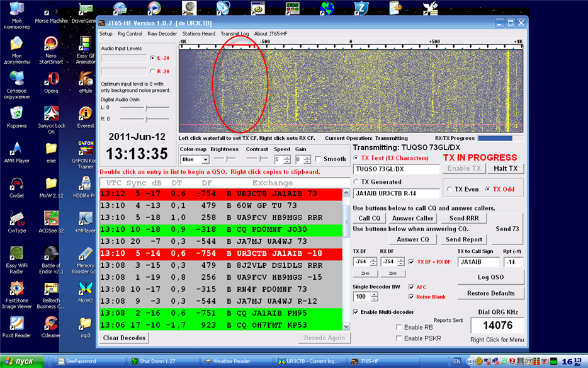
Task: Open Morse Machine desktop shortcut
Action: pos(51,11)
